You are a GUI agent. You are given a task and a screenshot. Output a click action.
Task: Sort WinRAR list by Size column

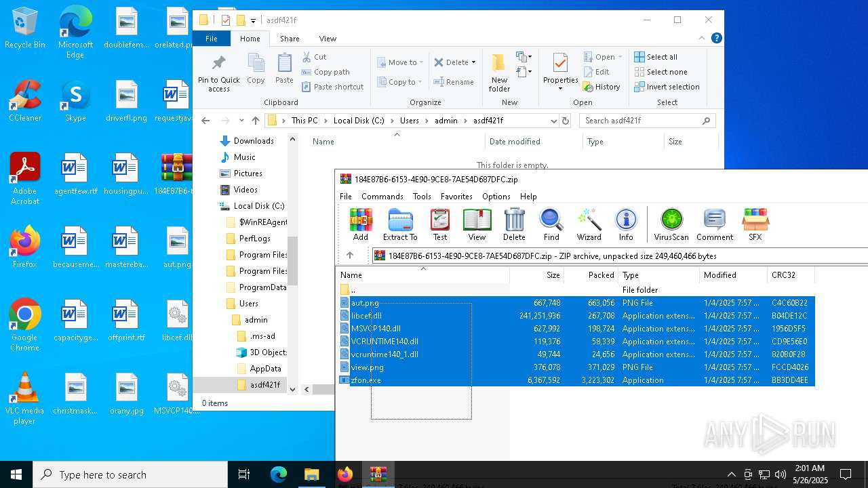[537, 275]
